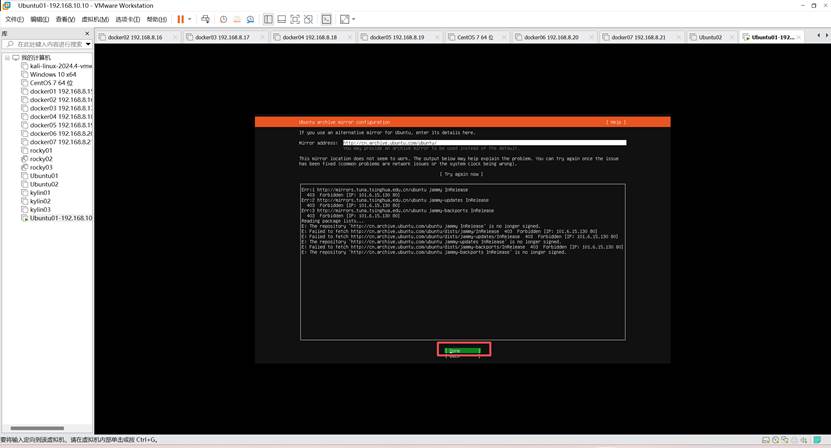Toggle the thumbnail bar view icon
The width and height of the screenshot is (831, 448).
pyautogui.click(x=281, y=19)
